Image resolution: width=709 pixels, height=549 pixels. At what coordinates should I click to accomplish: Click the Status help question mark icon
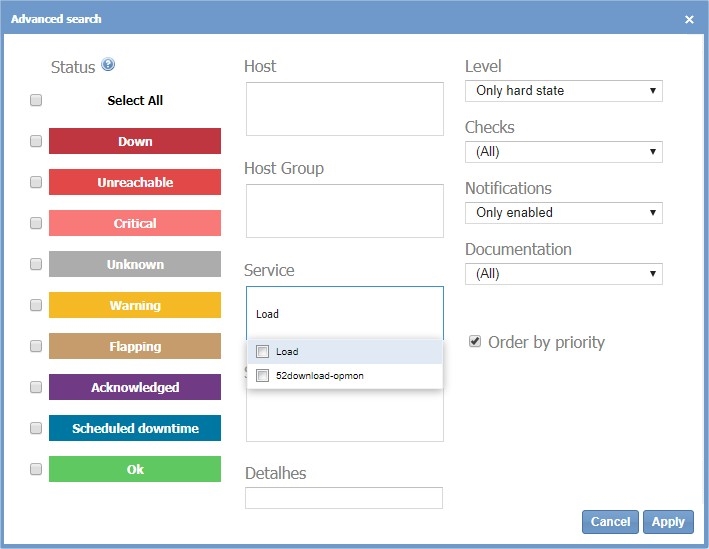click(108, 65)
